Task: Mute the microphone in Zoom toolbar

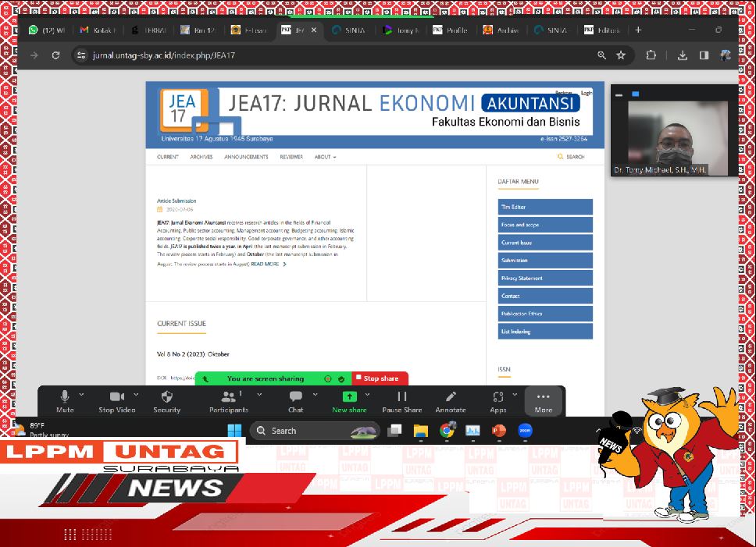Action: click(x=65, y=402)
